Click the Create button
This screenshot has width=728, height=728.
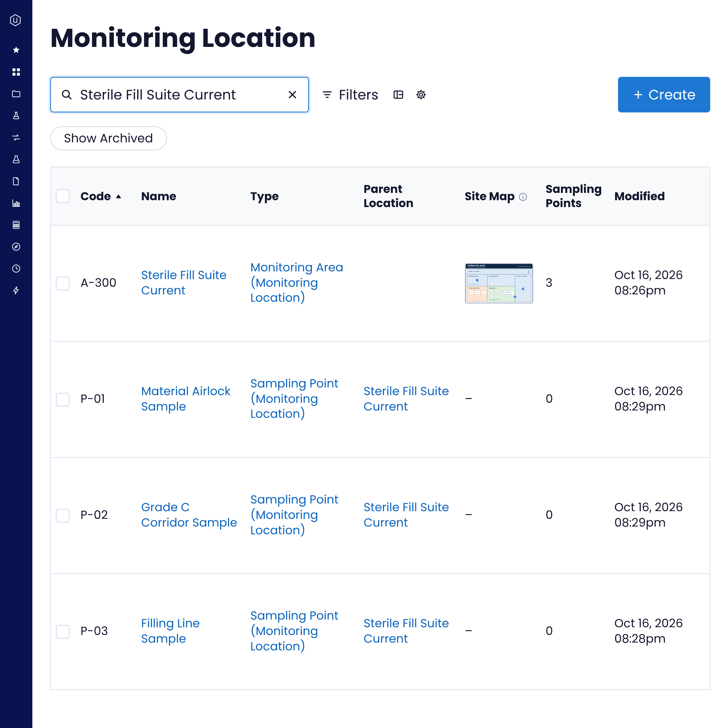(664, 95)
